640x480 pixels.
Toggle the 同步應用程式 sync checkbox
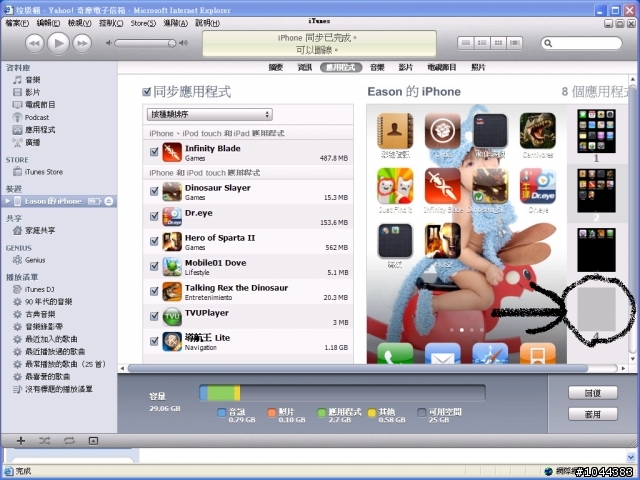[147, 92]
